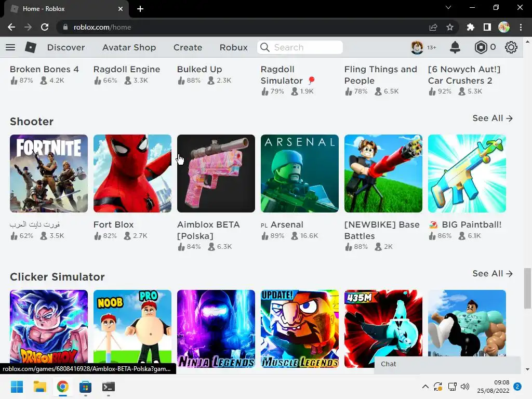This screenshot has height=399, width=532.
Task: See all Shooter games
Action: (493, 118)
